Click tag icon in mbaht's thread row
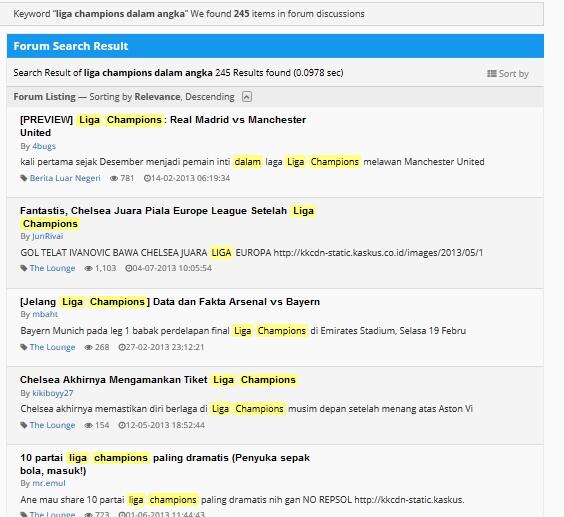 coord(24,347)
